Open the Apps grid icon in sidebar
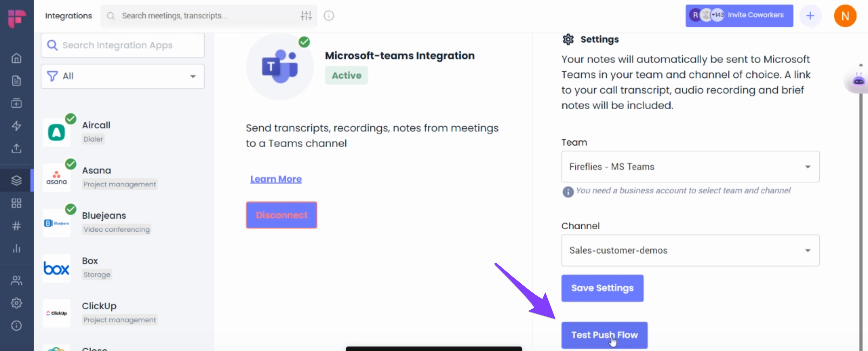The image size is (868, 351). (17, 203)
